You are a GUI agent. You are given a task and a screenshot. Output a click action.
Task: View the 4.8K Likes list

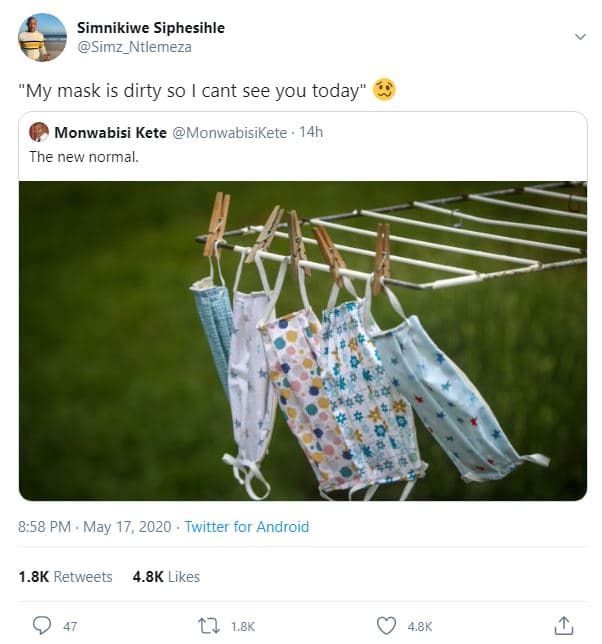[x=166, y=577]
